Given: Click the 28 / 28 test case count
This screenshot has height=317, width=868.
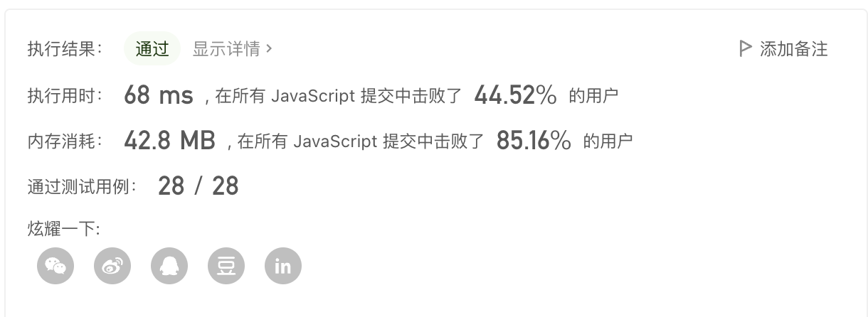Looking at the screenshot, I should (198, 186).
